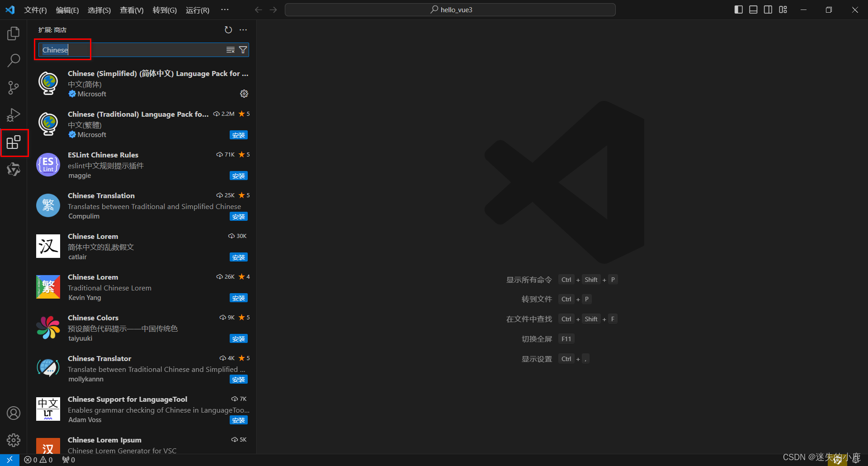Image resolution: width=868 pixels, height=466 pixels.
Task: Install Chinese Lorem by catlair
Action: point(239,257)
